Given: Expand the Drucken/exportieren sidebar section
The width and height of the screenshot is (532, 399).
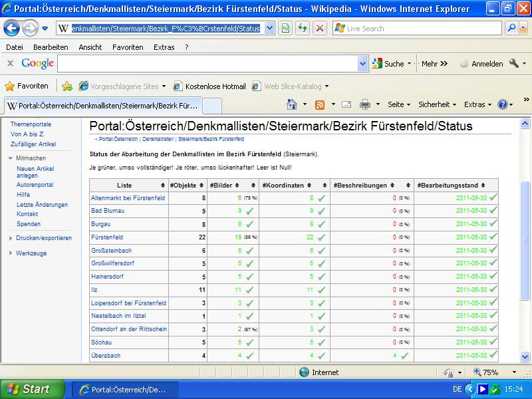Looking at the screenshot, I should [x=43, y=237].
